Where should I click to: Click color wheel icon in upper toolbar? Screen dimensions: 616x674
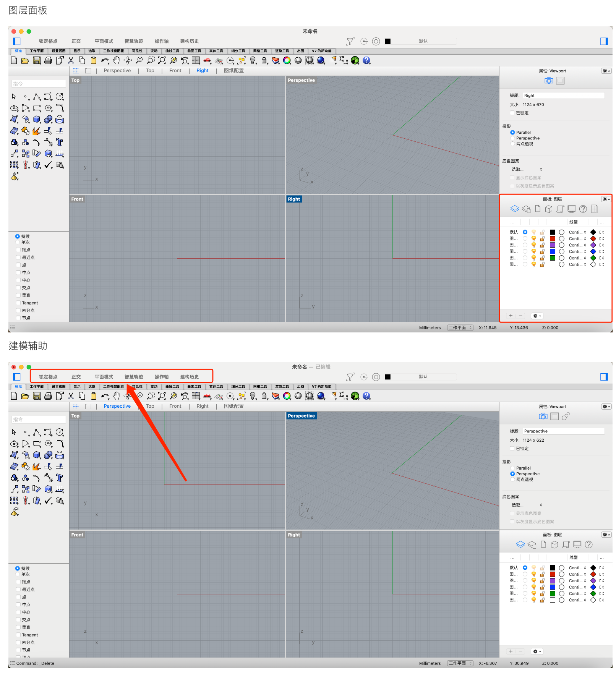(x=287, y=60)
